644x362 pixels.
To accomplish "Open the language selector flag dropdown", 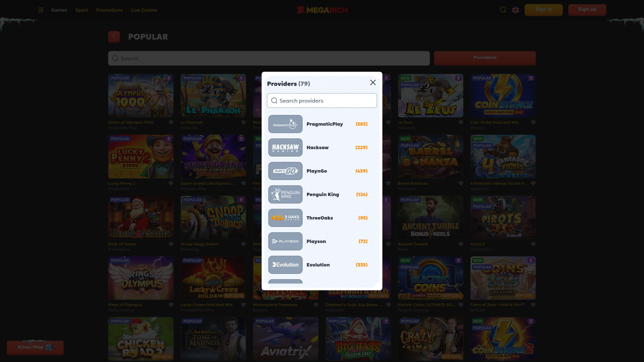I will point(516,10).
